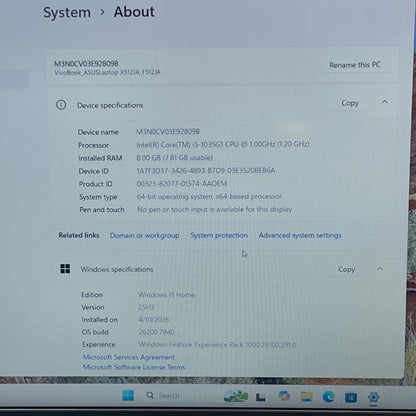Open Task View from the taskbar
The image size is (416, 416).
click(x=261, y=397)
